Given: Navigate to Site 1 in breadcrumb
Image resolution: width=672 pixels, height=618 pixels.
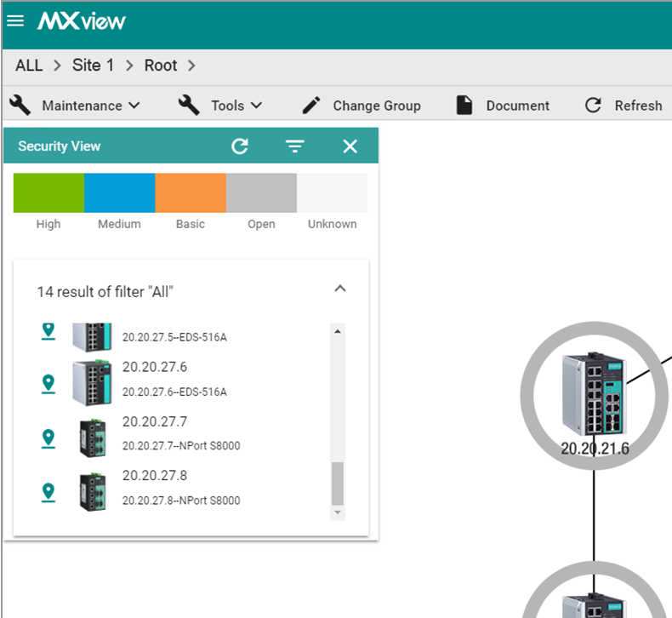Looking at the screenshot, I should [x=93, y=66].
